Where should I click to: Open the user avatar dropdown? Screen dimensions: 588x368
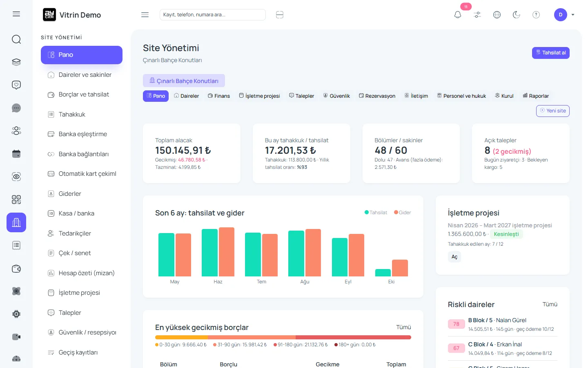pyautogui.click(x=564, y=15)
